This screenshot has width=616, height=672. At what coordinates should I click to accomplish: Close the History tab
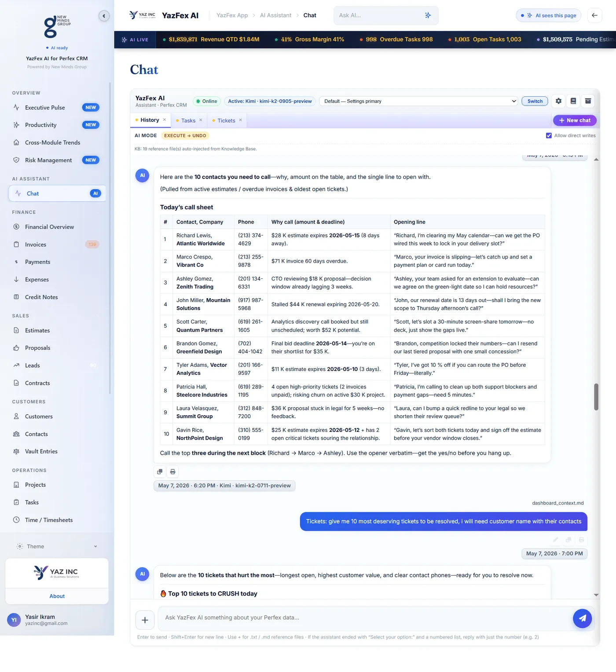[165, 120]
